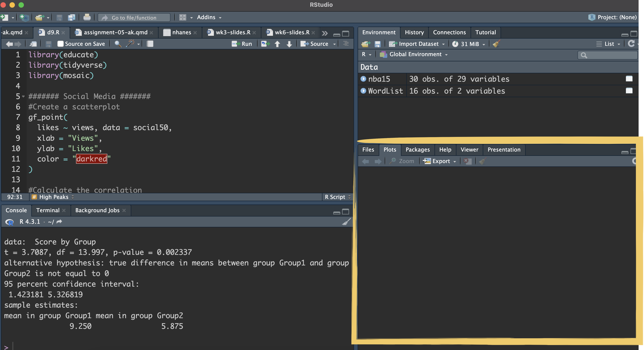Screen dimensions: 644x350
Task: Click the print document icon in toolbar
Action: point(87,17)
